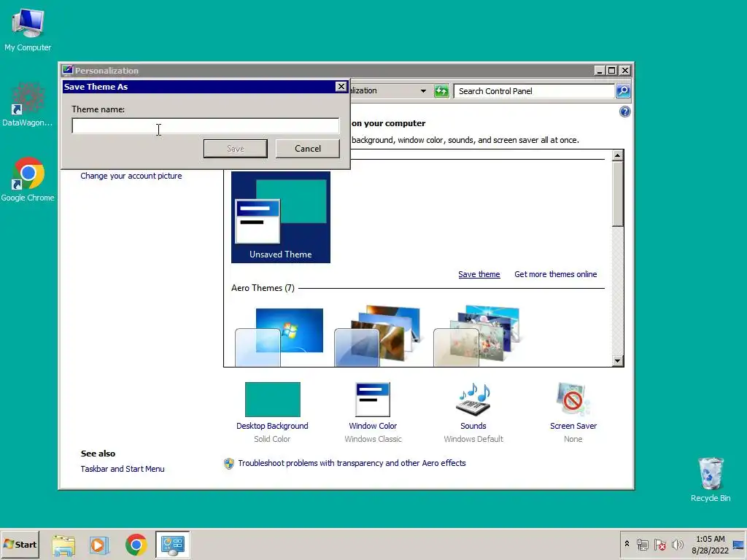Cancel the Save Theme As dialog
The width and height of the screenshot is (747, 560).
click(x=308, y=149)
